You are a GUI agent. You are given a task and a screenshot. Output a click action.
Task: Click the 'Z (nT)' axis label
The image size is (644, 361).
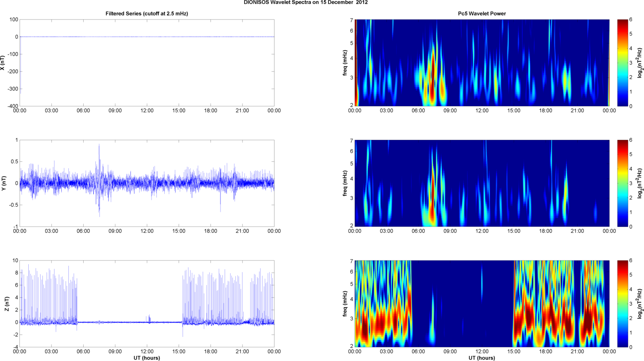click(7, 304)
